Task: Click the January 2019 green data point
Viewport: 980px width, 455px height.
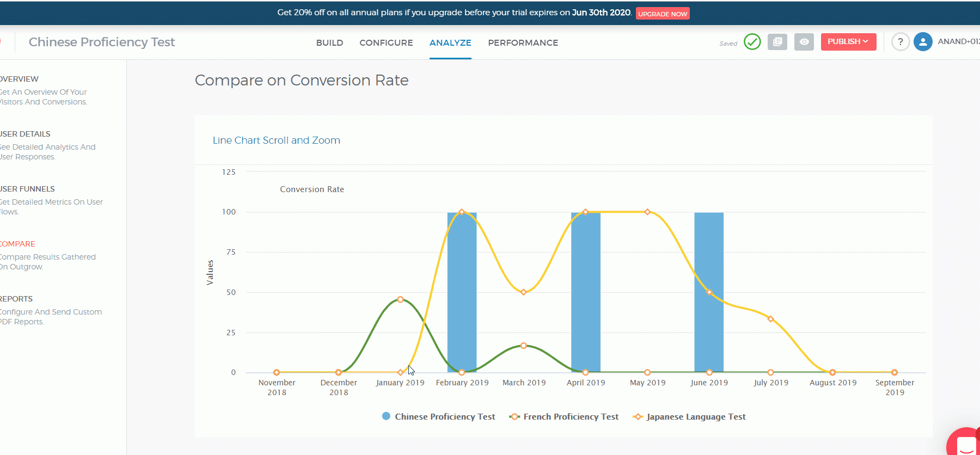Action: pyautogui.click(x=400, y=299)
